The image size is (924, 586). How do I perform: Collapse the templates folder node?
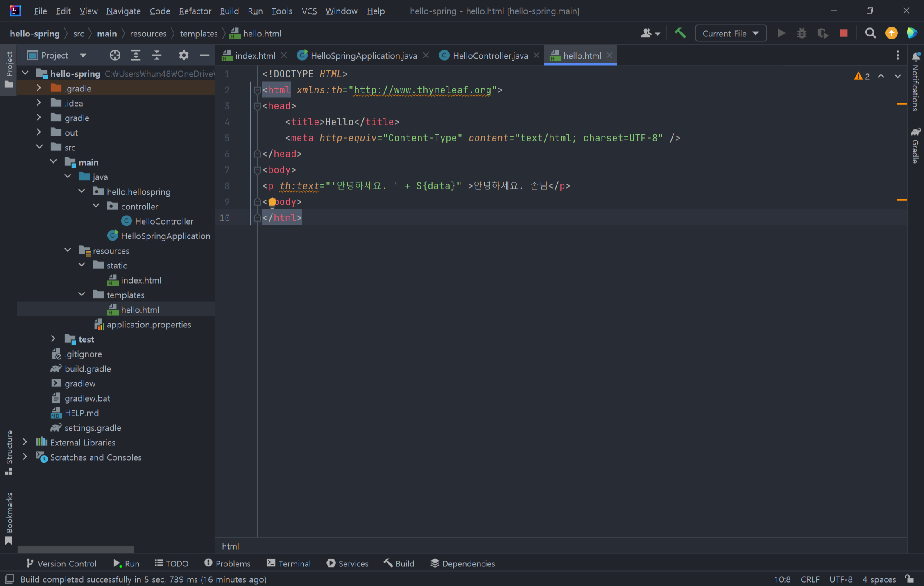pyautogui.click(x=82, y=295)
